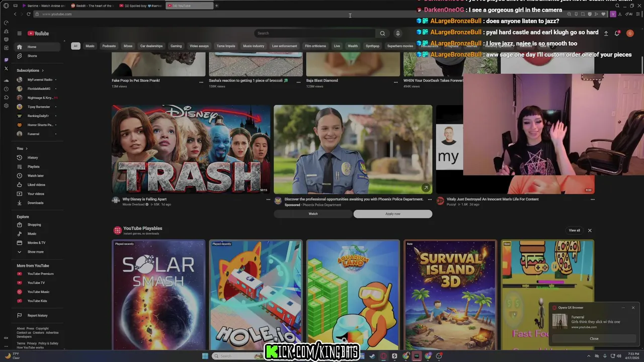Select the Tame Impala chip
This screenshot has width=644, height=362.
pyautogui.click(x=226, y=46)
